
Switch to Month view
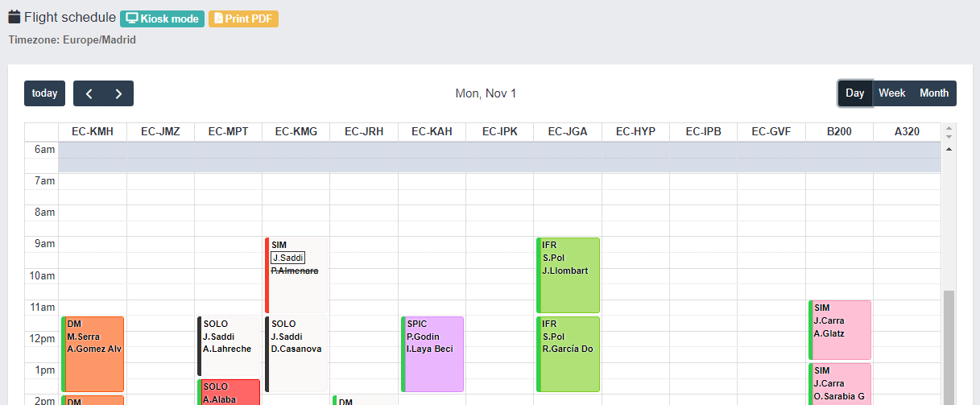933,93
